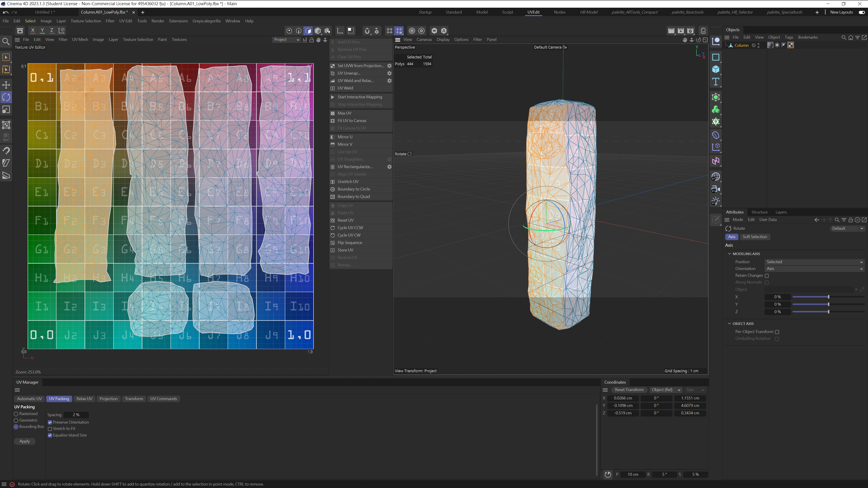
Task: Click the Mirror U command
Action: (x=345, y=137)
